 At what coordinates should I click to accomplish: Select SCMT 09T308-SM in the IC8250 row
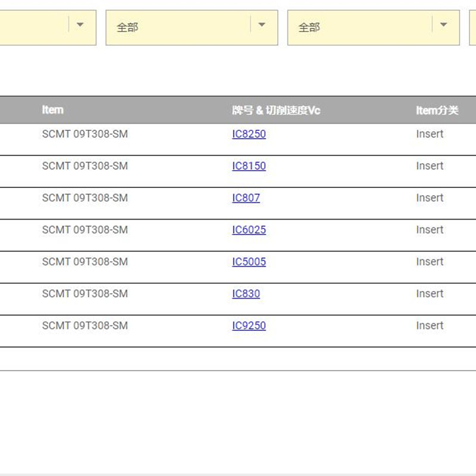click(x=84, y=134)
